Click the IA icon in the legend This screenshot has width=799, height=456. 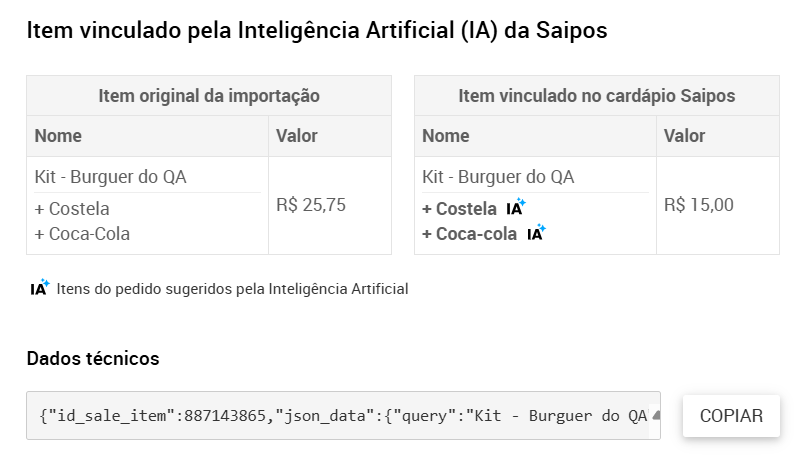click(40, 288)
